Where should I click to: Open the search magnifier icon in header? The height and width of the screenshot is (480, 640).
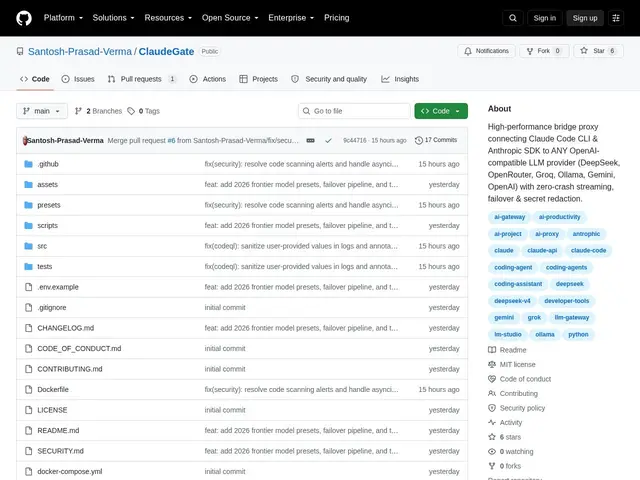pyautogui.click(x=513, y=18)
